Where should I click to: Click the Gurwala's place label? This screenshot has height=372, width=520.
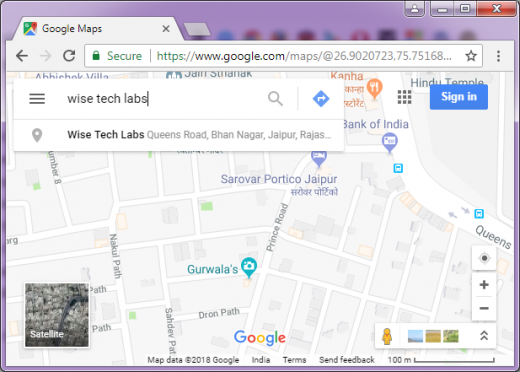[213, 269]
